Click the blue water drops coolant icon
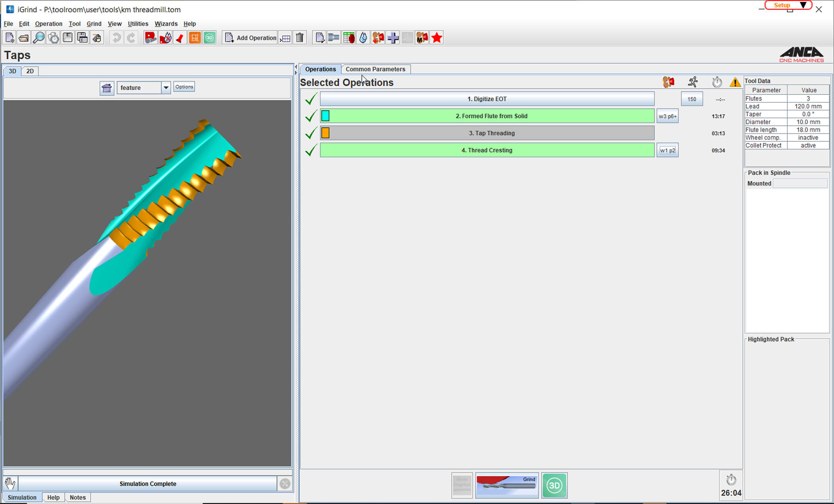 tap(363, 38)
